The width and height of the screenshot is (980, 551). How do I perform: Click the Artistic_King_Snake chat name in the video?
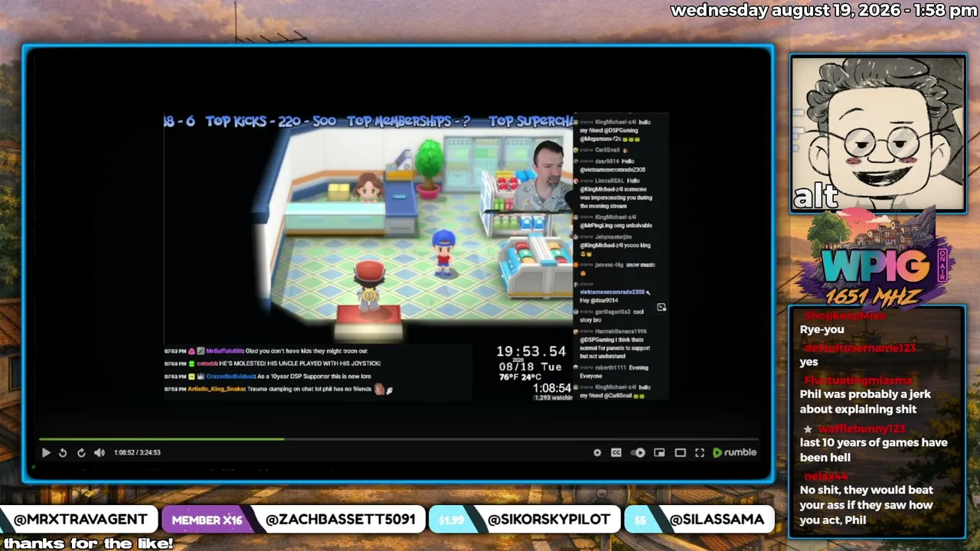[x=217, y=390]
